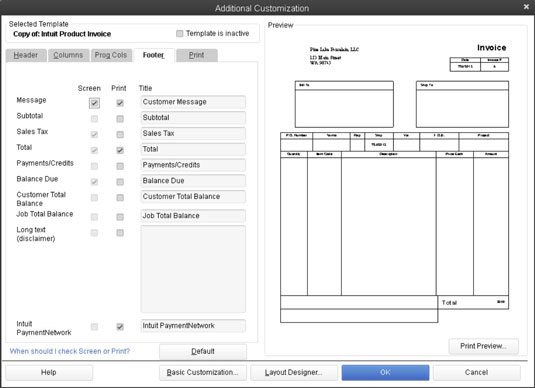Check the Job Total Balance Screen checkbox
535x388 pixels.
tap(94, 217)
